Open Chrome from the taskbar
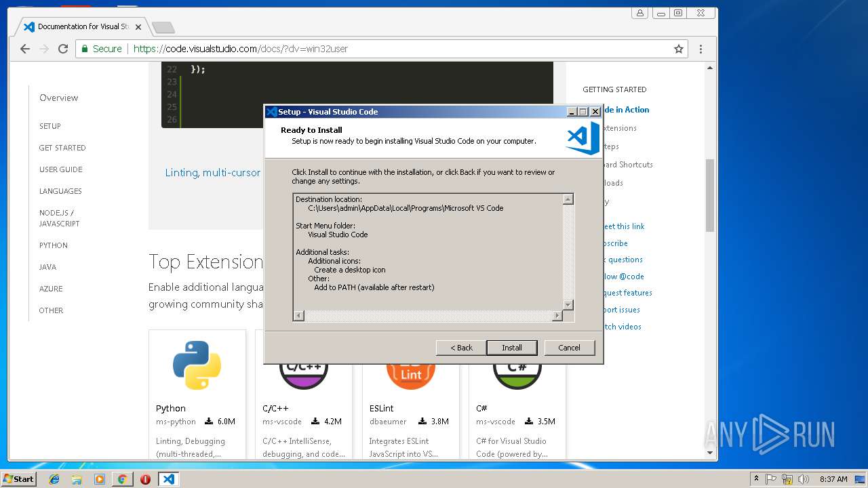Screen dimensions: 868x488 coord(122,479)
